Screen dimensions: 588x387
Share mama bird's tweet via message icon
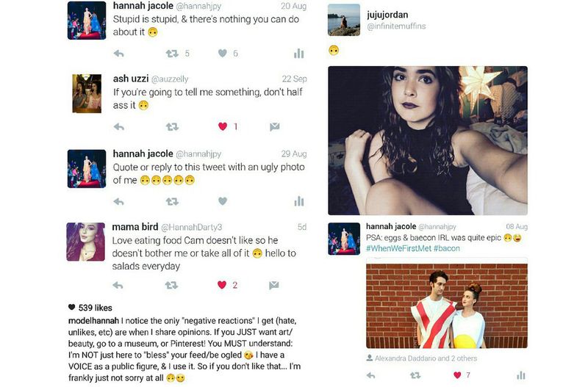point(273,285)
